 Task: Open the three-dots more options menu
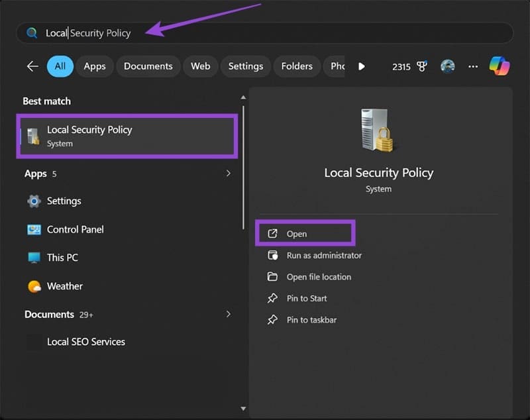[473, 66]
